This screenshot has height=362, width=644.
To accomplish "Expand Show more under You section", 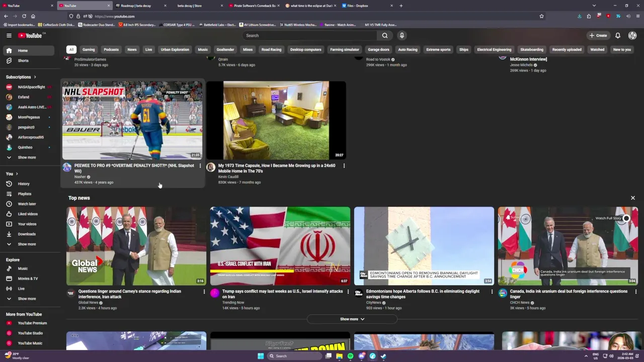I will pyautogui.click(x=29, y=244).
